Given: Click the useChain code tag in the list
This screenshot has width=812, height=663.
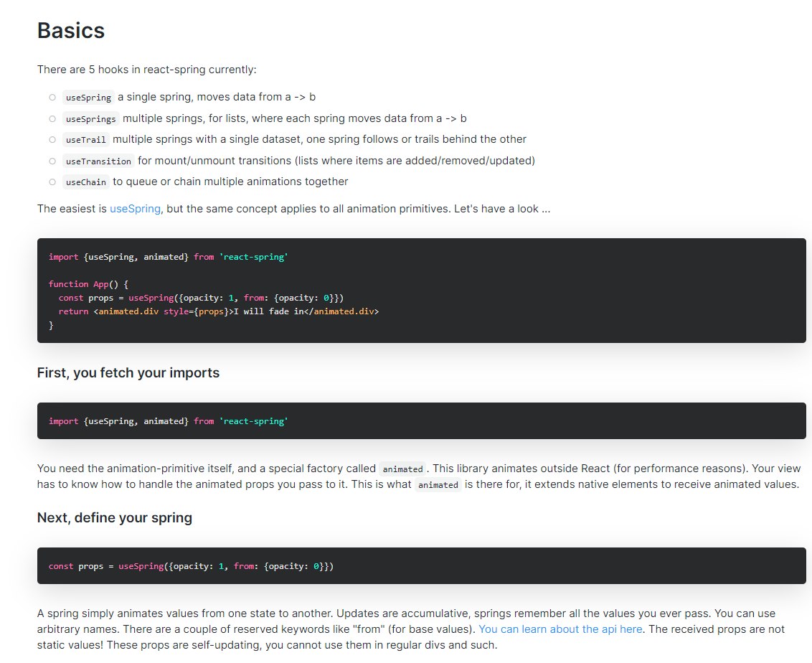Looking at the screenshot, I should pos(85,182).
